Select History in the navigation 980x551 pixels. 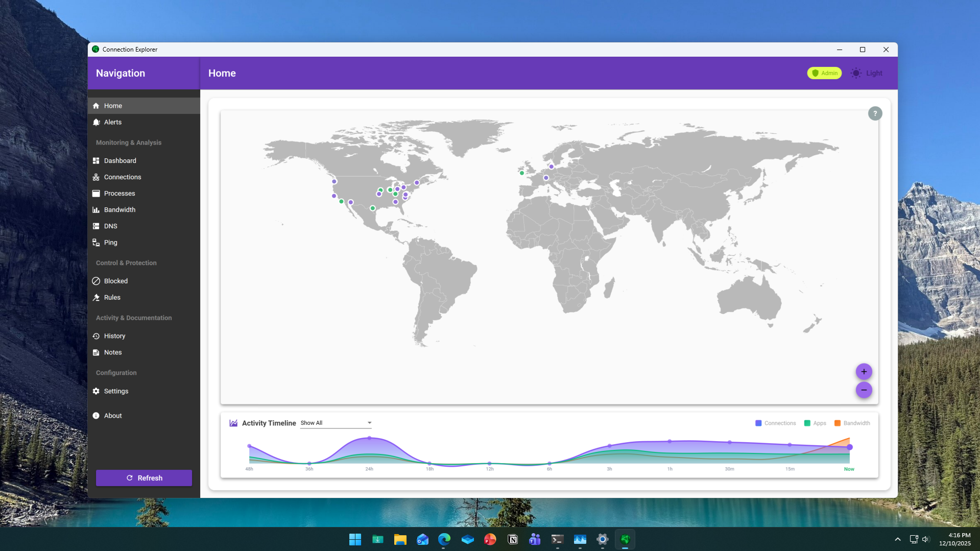coord(114,336)
